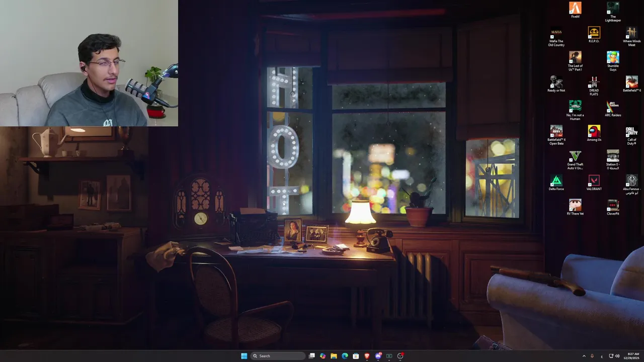Open Task View from the taskbar

312,356
